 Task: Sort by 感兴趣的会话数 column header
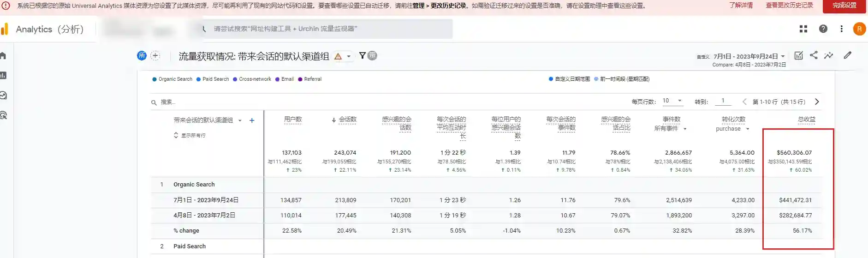coord(397,123)
